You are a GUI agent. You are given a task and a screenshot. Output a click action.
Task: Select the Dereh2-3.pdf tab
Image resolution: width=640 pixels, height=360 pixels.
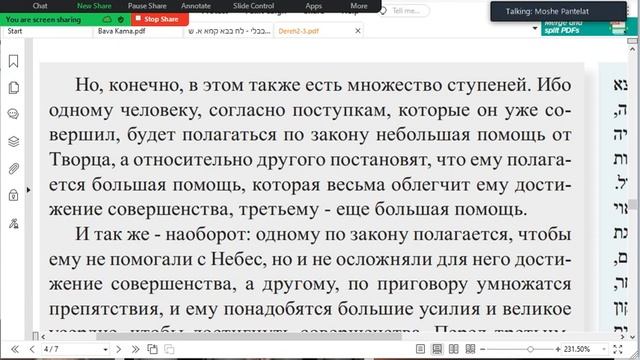(x=298, y=31)
